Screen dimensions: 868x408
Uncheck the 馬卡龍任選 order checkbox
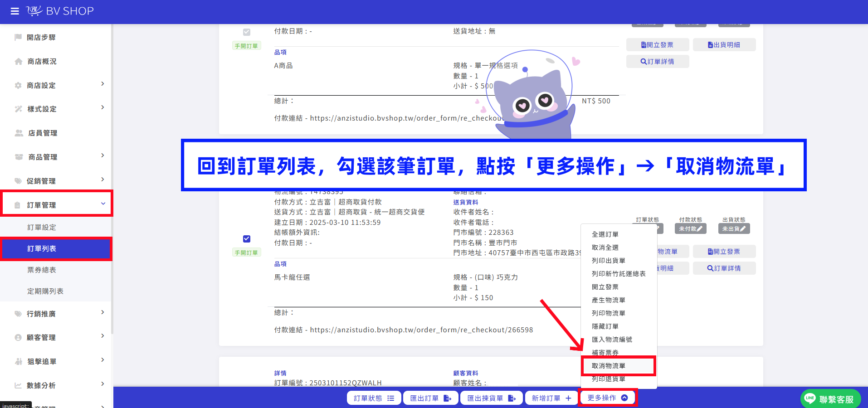(247, 239)
